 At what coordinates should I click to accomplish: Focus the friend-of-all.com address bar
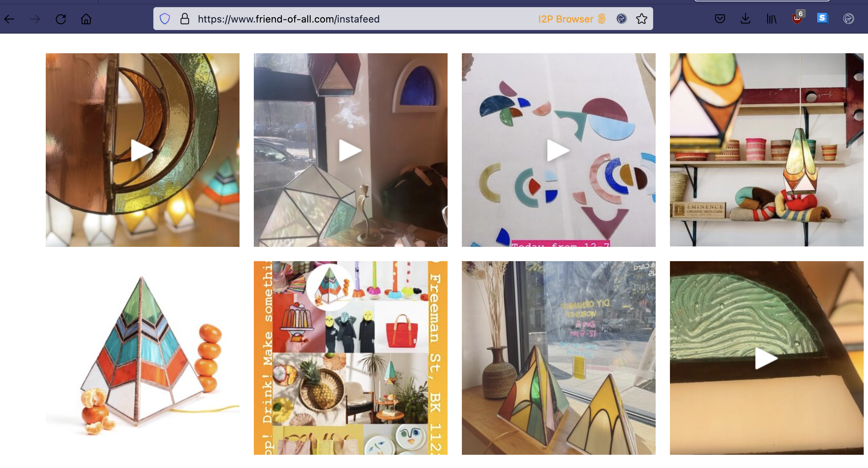[289, 19]
